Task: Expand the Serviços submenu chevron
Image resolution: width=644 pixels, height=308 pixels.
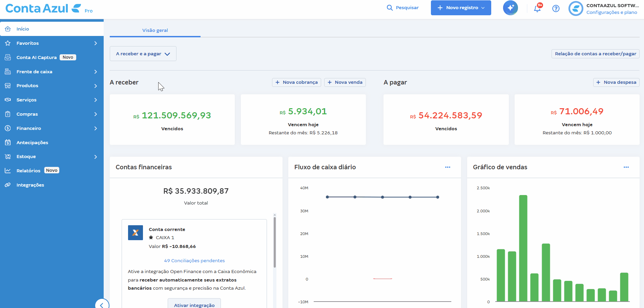Action: click(x=96, y=100)
